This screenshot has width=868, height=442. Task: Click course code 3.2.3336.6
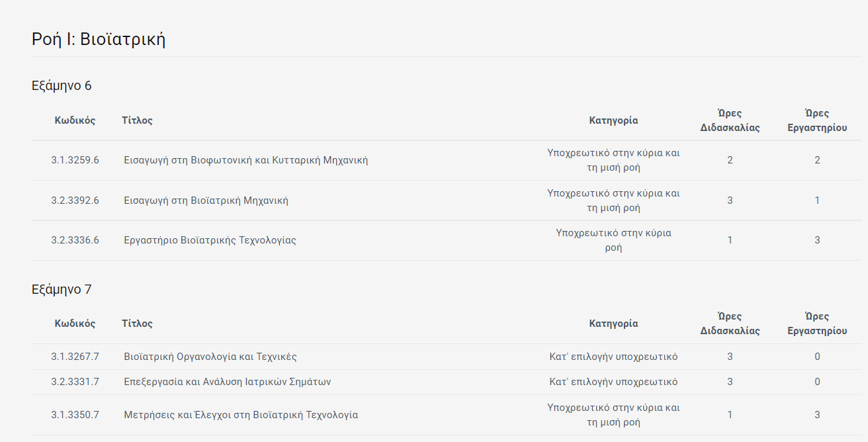(x=75, y=240)
